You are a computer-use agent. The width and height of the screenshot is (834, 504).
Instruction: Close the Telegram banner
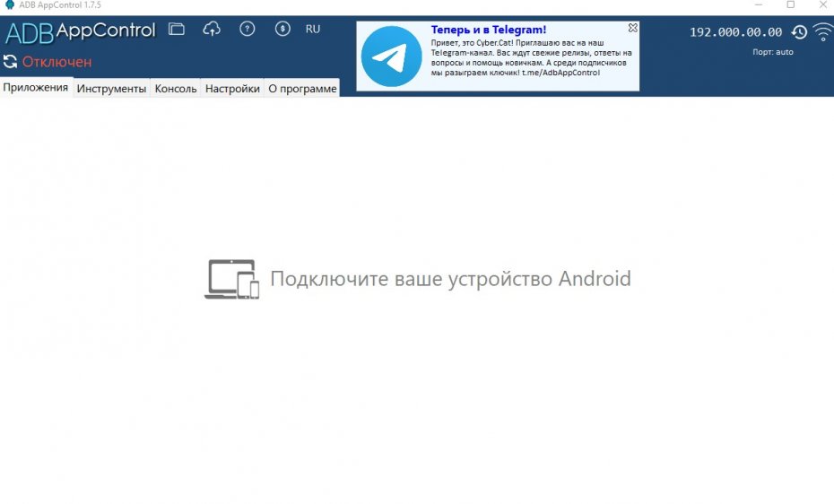pos(632,28)
